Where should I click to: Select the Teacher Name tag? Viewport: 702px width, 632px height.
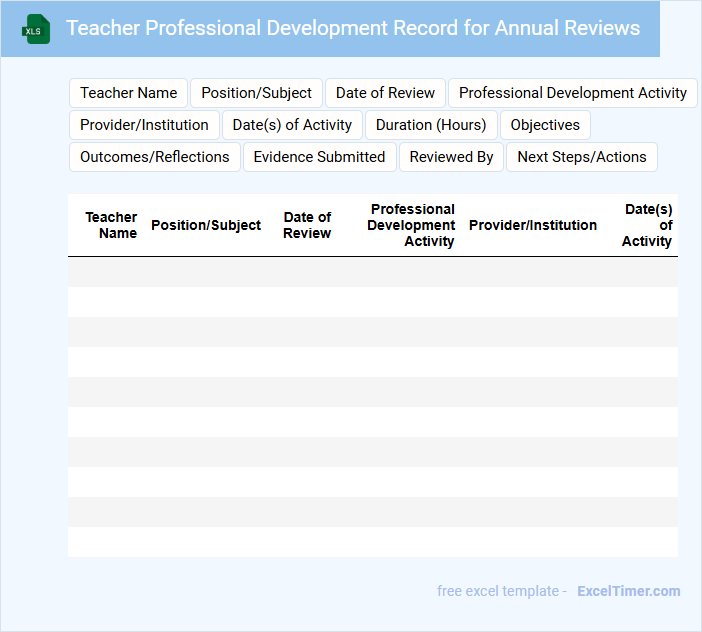[128, 93]
